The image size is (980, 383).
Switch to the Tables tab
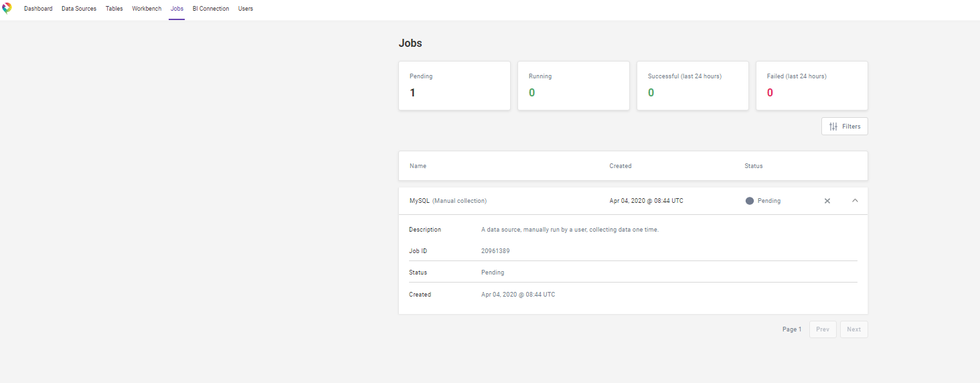tap(114, 9)
